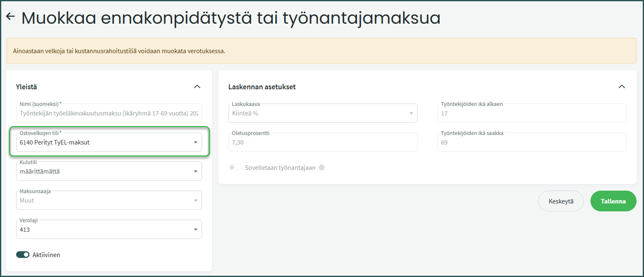Open the Kulutili dropdown
Viewport: 644px width, 277px height.
click(x=109, y=171)
